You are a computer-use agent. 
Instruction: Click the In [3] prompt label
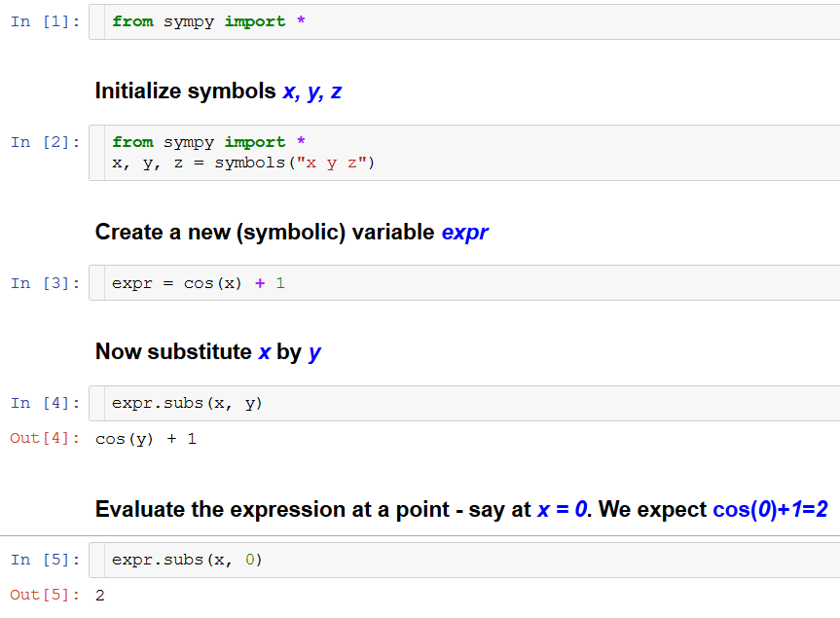tap(45, 283)
